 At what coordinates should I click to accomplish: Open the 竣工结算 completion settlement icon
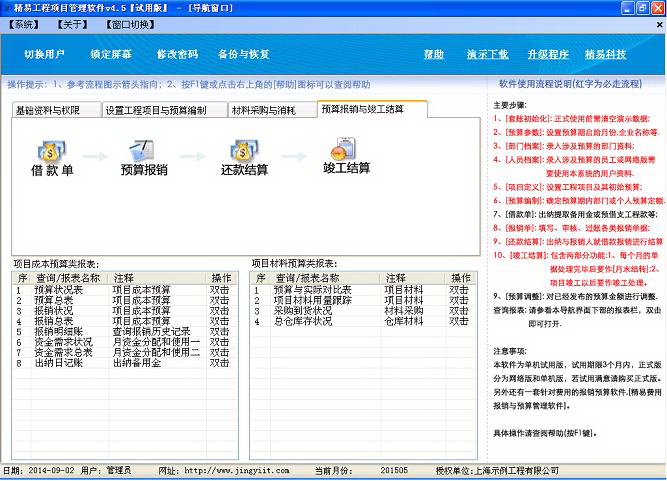pos(346,156)
